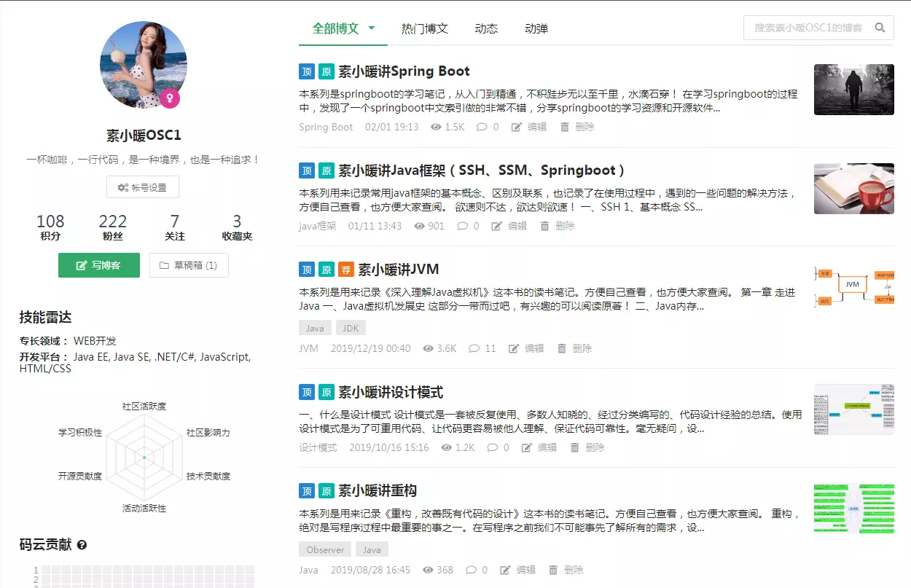Open the 素小暖讲重构 article title
This screenshot has height=588, width=911.
point(378,490)
